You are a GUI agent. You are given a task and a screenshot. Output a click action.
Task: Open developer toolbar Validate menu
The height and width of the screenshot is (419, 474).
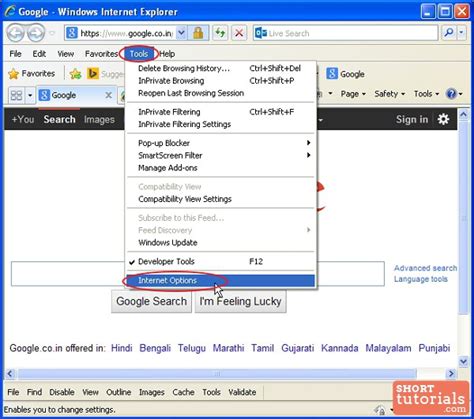click(x=242, y=392)
